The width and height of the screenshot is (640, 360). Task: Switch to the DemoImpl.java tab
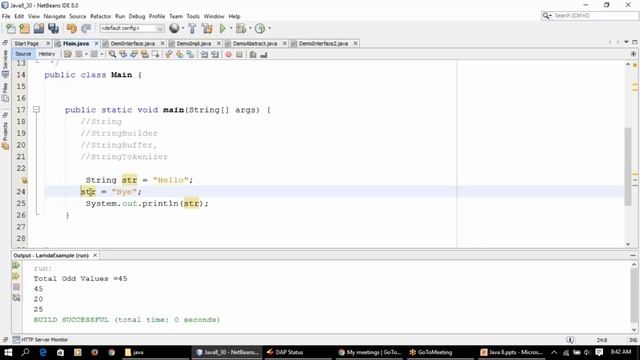coord(194,43)
